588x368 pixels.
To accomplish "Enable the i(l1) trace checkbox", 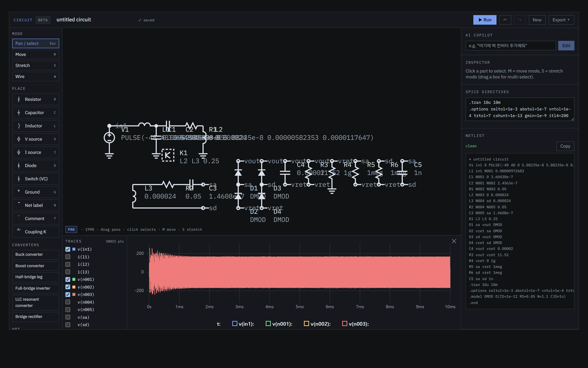I will 68,257.
